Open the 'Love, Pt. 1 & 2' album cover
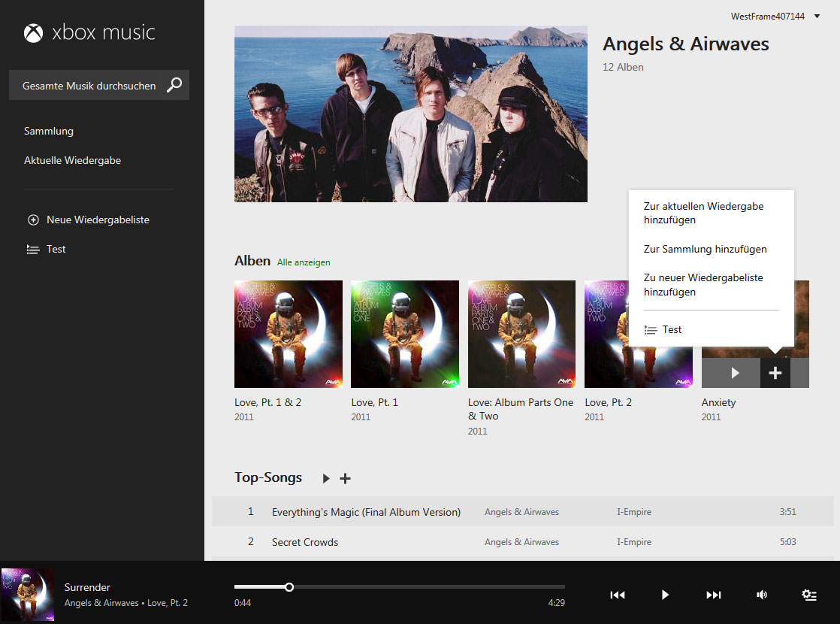This screenshot has height=624, width=840. tap(289, 334)
